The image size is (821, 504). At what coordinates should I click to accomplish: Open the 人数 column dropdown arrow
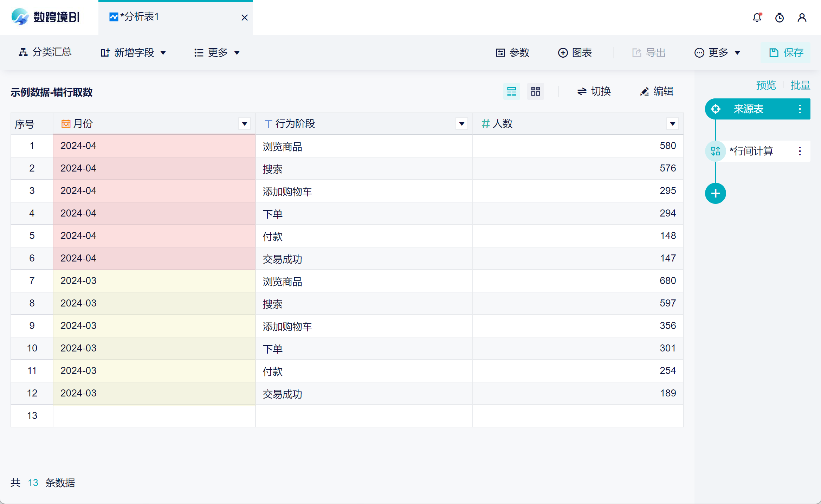pos(673,124)
